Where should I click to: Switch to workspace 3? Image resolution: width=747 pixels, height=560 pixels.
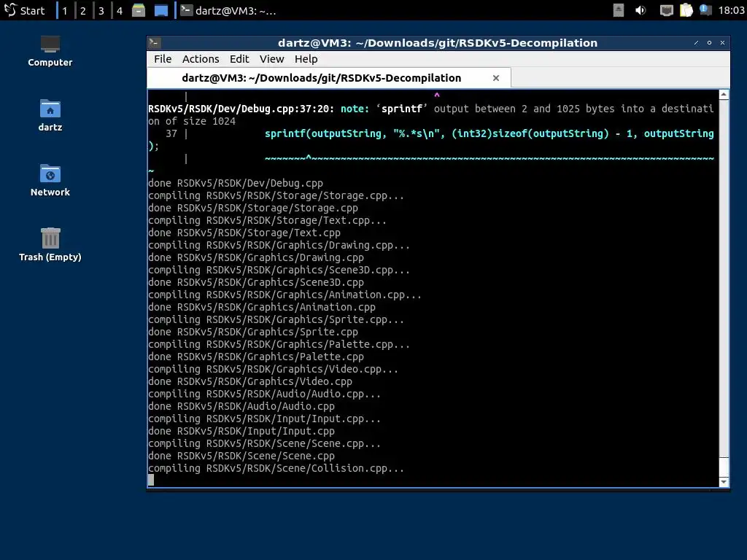[101, 10]
